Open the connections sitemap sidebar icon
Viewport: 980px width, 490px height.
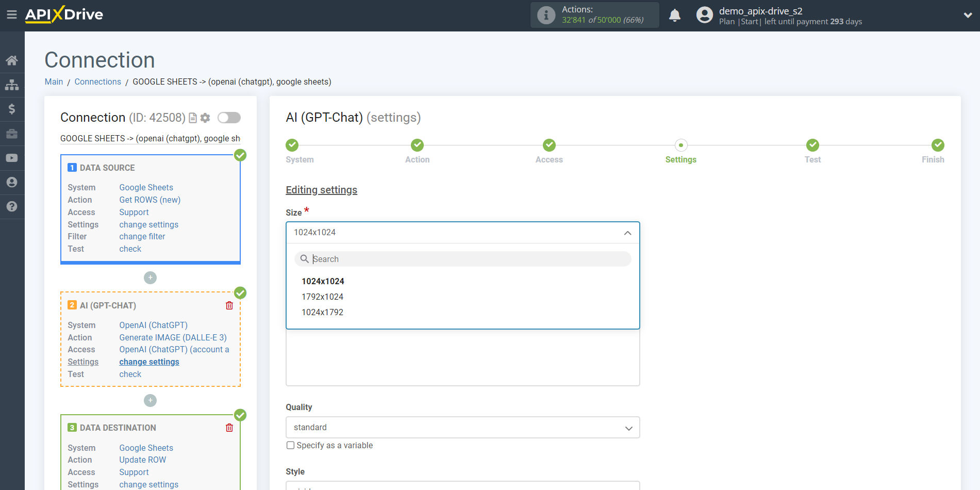(x=12, y=85)
